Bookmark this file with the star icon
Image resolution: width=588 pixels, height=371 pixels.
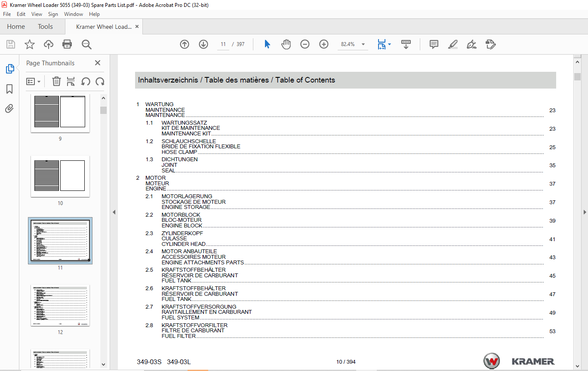click(x=30, y=44)
